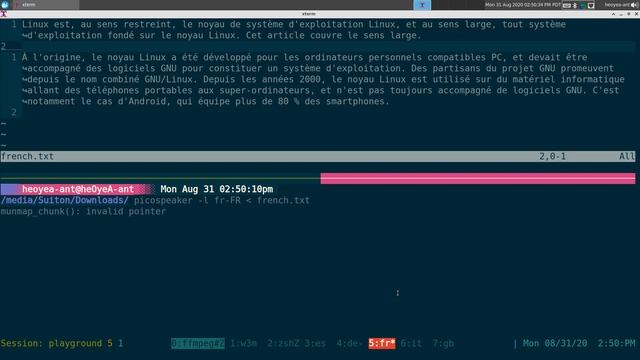Close the xterm window

click(636, 14)
